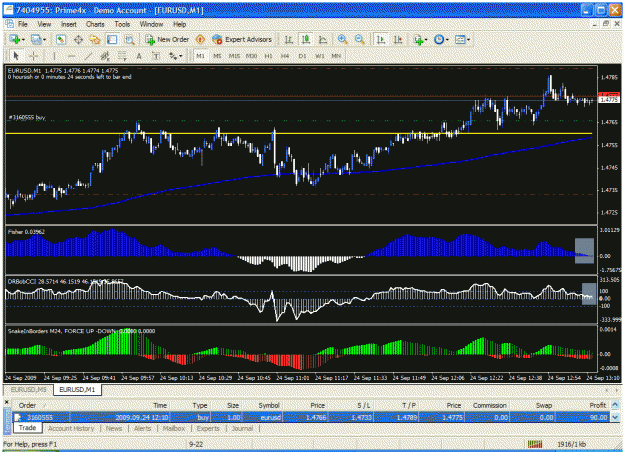Select the Crosshair tool
This screenshot has width=625, height=452.
(33, 56)
